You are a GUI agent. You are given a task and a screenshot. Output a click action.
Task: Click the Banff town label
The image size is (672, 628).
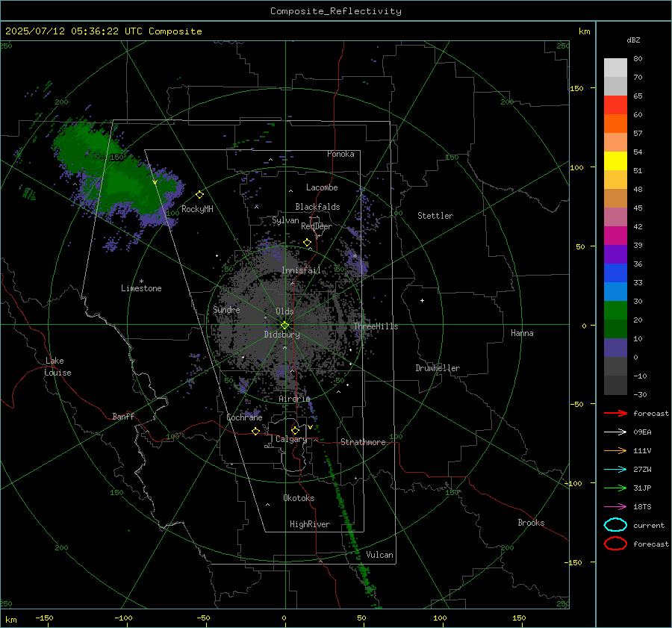(x=123, y=417)
